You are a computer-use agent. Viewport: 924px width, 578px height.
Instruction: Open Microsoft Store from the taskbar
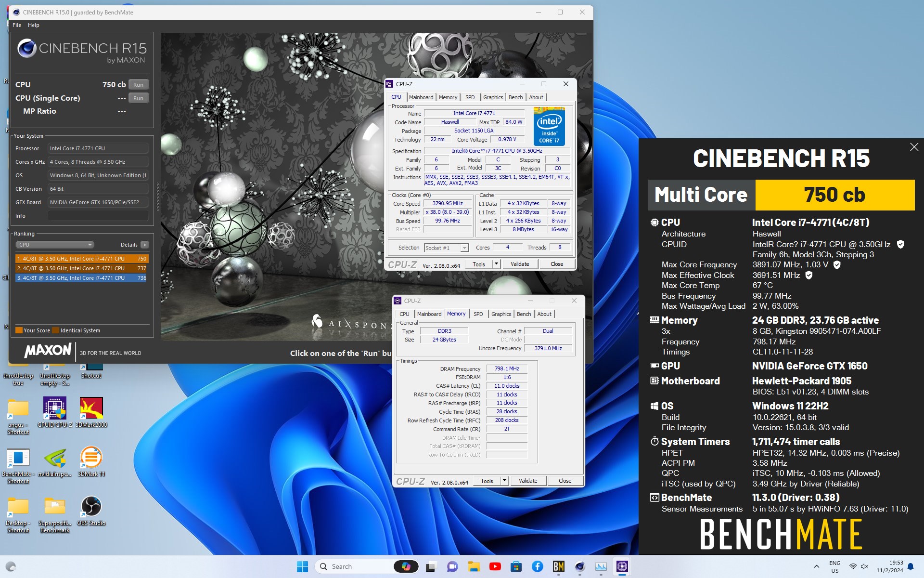tap(516, 566)
